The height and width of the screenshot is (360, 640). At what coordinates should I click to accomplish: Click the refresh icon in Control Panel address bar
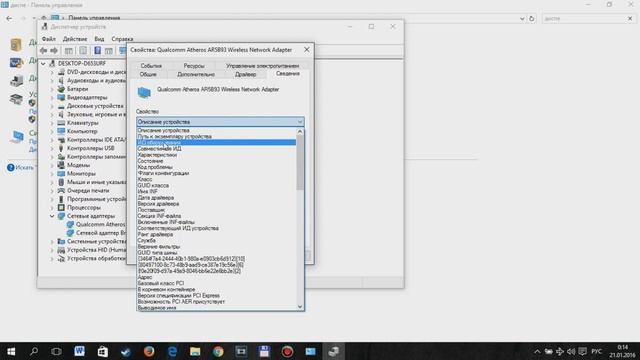pos(531,18)
